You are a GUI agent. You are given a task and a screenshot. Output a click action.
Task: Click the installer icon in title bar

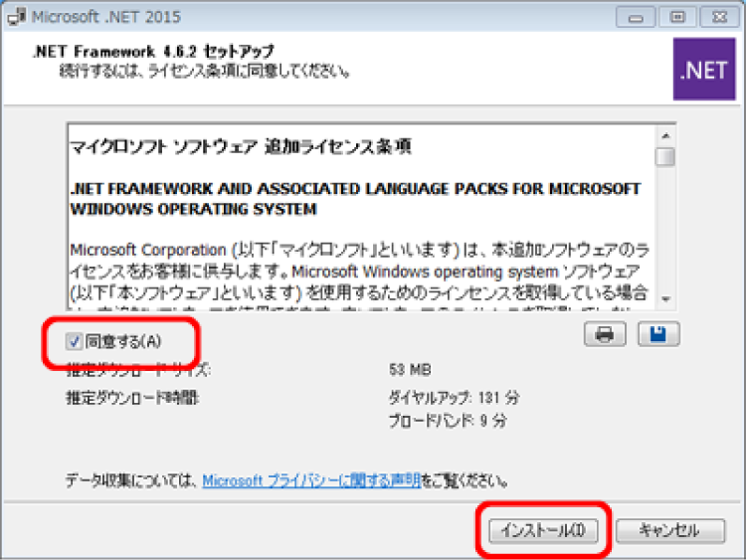click(x=17, y=17)
